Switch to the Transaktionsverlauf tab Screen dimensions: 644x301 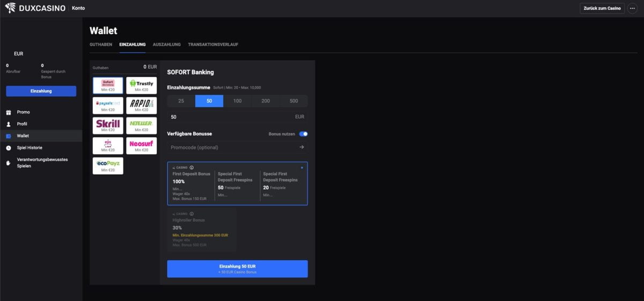(x=213, y=45)
